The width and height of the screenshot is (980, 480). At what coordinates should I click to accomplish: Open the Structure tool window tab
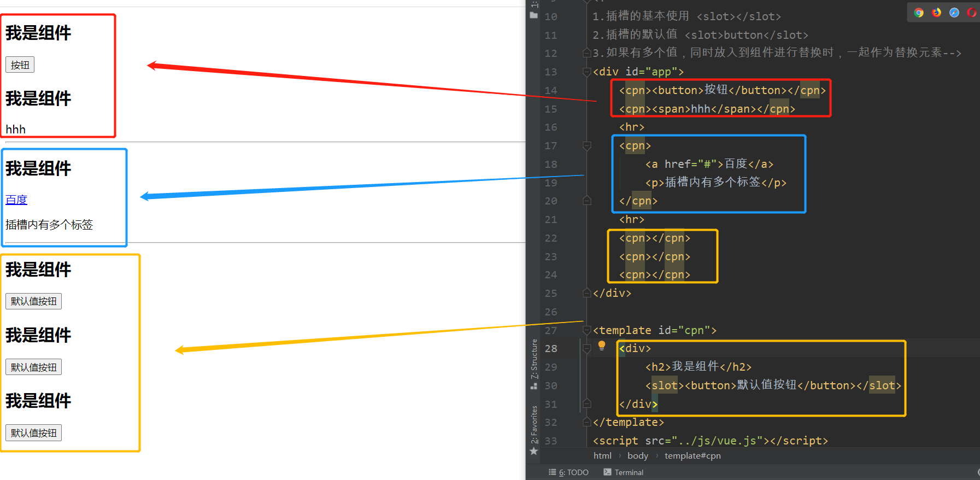pyautogui.click(x=534, y=364)
